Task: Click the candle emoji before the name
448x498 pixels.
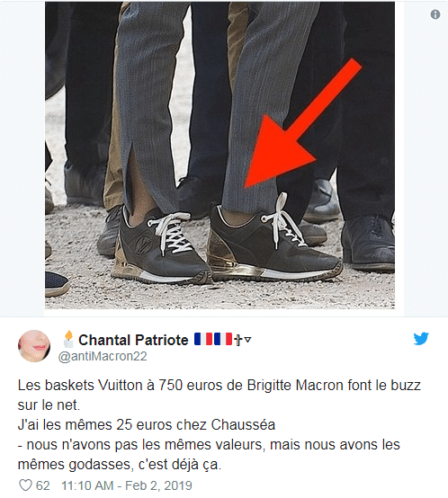Action: click(x=68, y=339)
